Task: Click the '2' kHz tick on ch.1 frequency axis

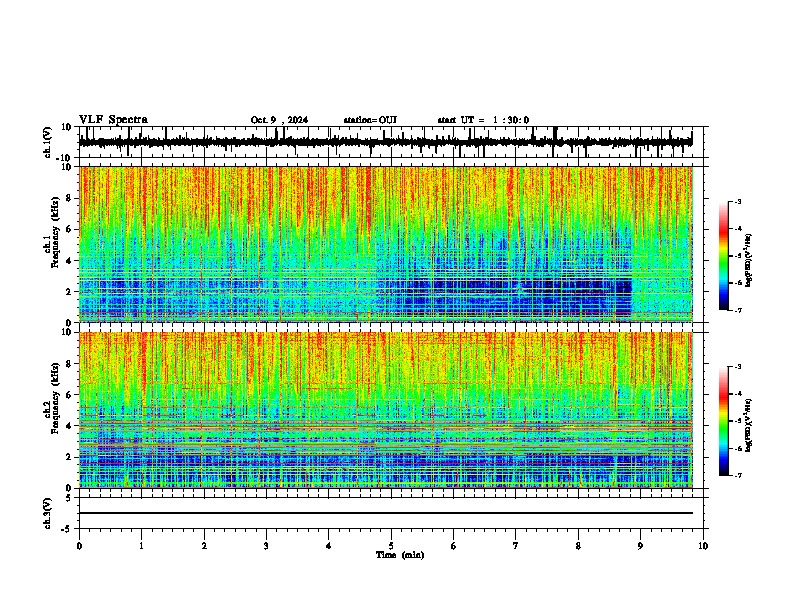Action: pos(70,292)
